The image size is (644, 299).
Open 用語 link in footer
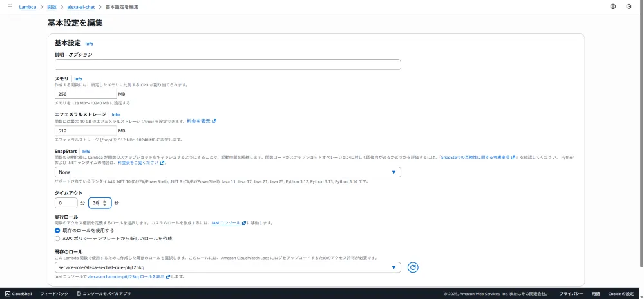tap(596, 294)
